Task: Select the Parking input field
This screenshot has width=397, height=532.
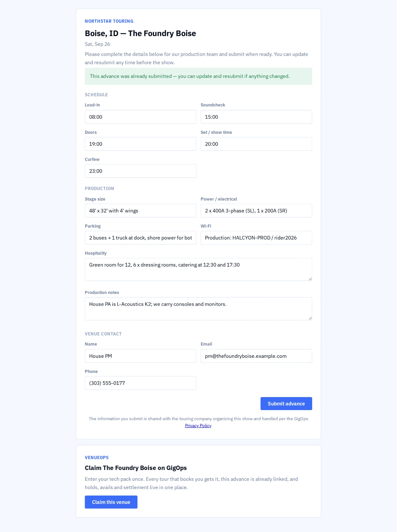Action: point(140,238)
